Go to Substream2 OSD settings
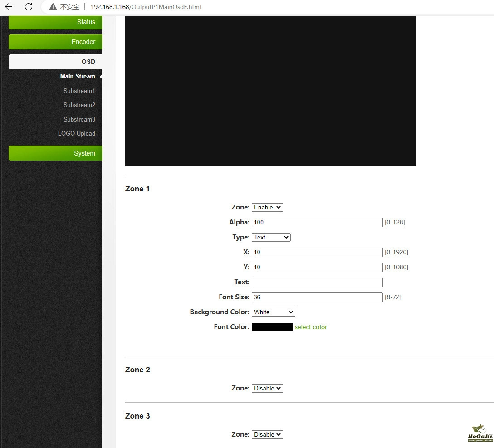Image resolution: width=494 pixels, height=448 pixels. coord(79,105)
